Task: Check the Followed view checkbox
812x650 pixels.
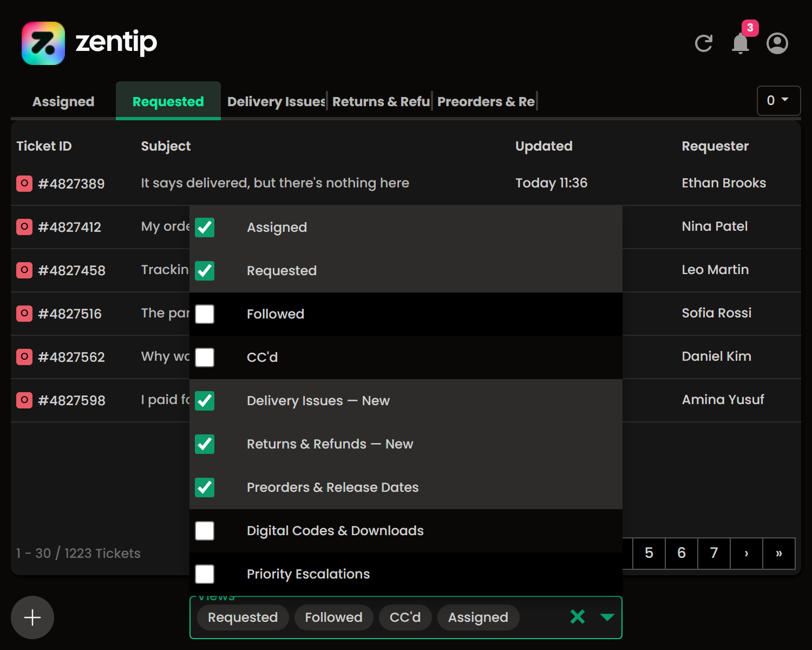Action: coord(205,314)
